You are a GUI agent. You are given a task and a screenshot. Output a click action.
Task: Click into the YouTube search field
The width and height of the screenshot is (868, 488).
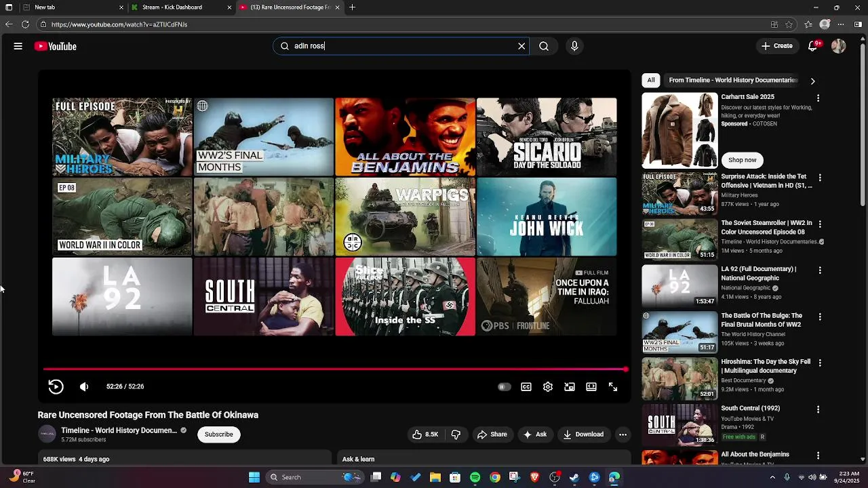pyautogui.click(x=400, y=46)
